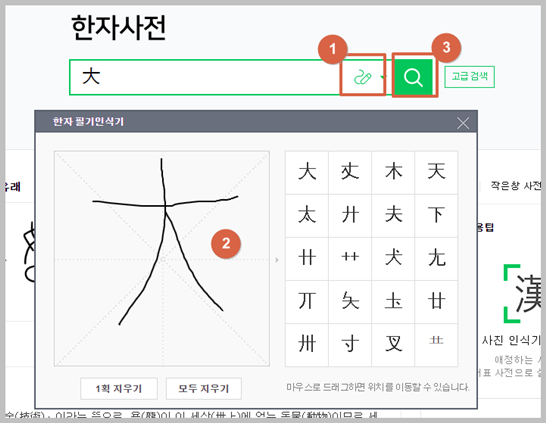
Task: Select the small ++ radical candidate
Action: pos(350,259)
